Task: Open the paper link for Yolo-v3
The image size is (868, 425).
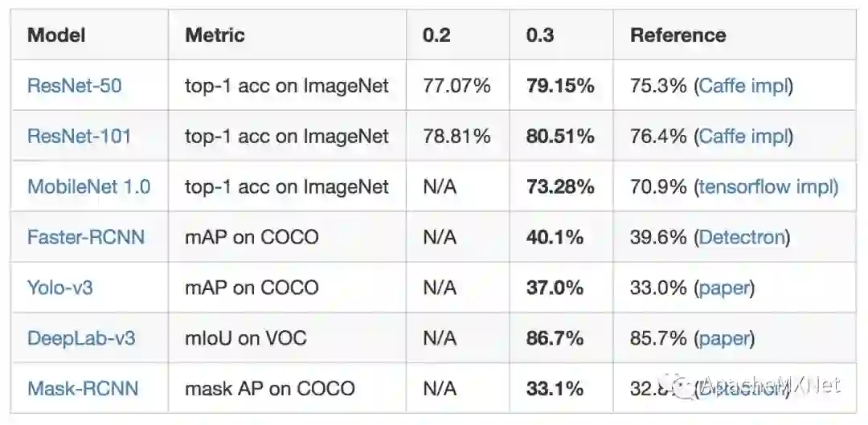Action: pyautogui.click(x=724, y=288)
